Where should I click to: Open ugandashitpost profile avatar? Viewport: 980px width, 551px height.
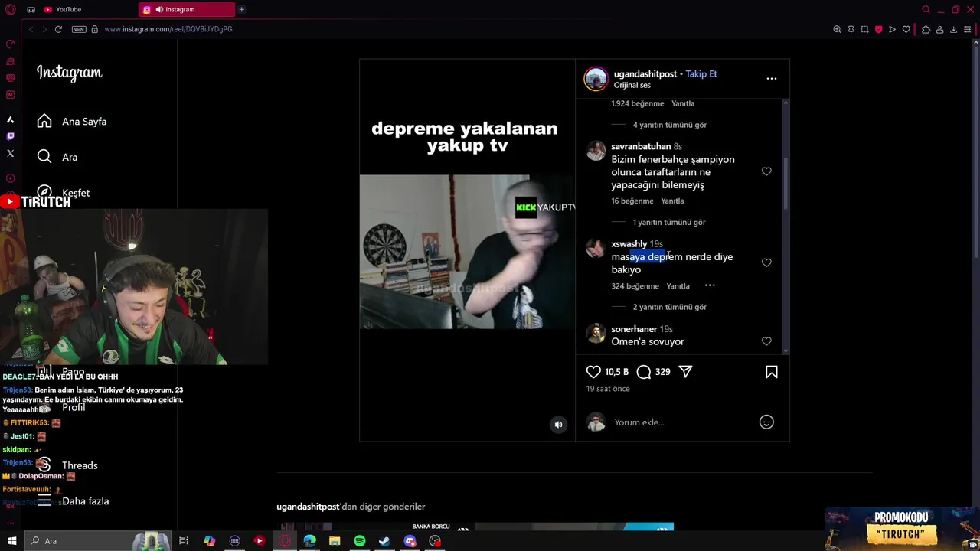[x=596, y=79]
